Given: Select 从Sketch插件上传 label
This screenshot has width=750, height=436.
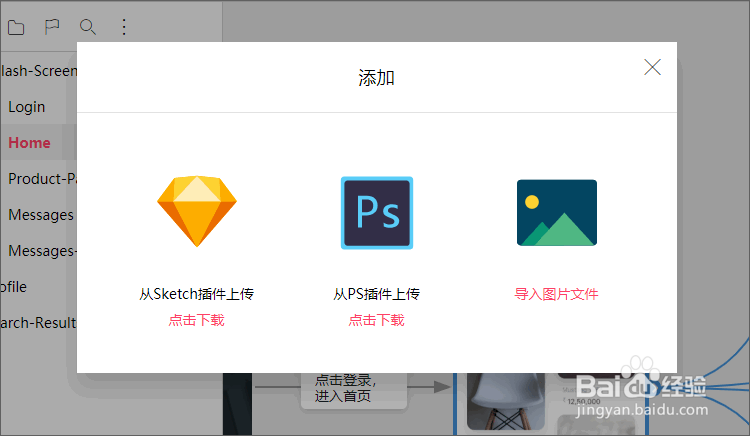Looking at the screenshot, I should [x=197, y=294].
